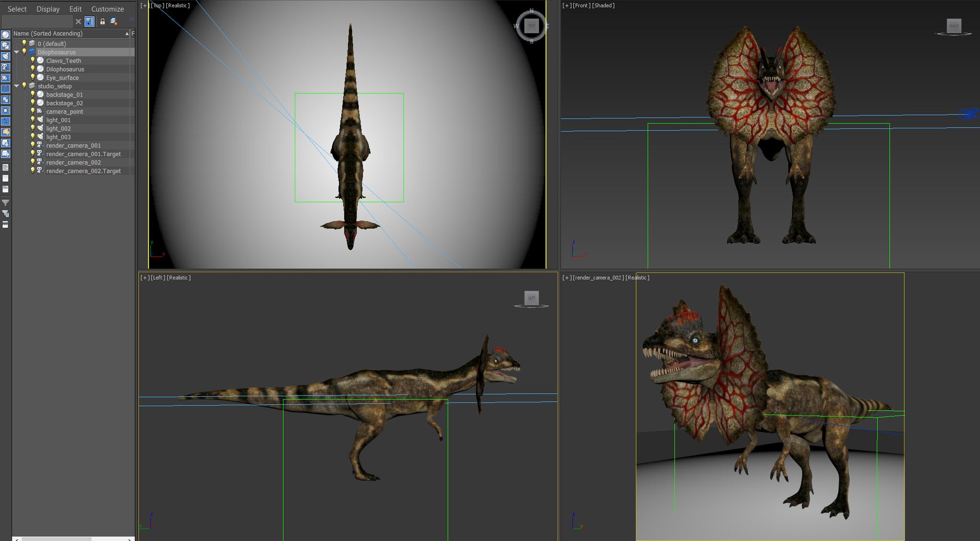Open the Left viewport Realistic mode menu
The width and height of the screenshot is (980, 541).
click(x=179, y=278)
